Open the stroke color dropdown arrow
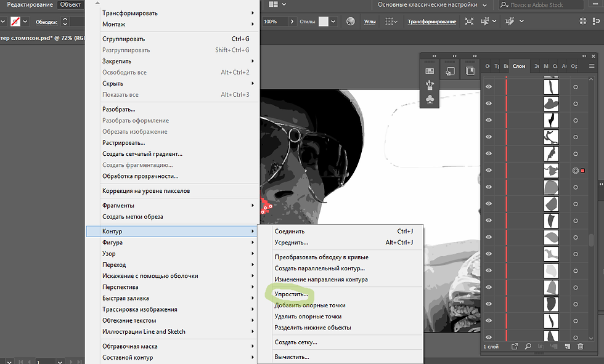The width and height of the screenshot is (604, 364). [25, 22]
